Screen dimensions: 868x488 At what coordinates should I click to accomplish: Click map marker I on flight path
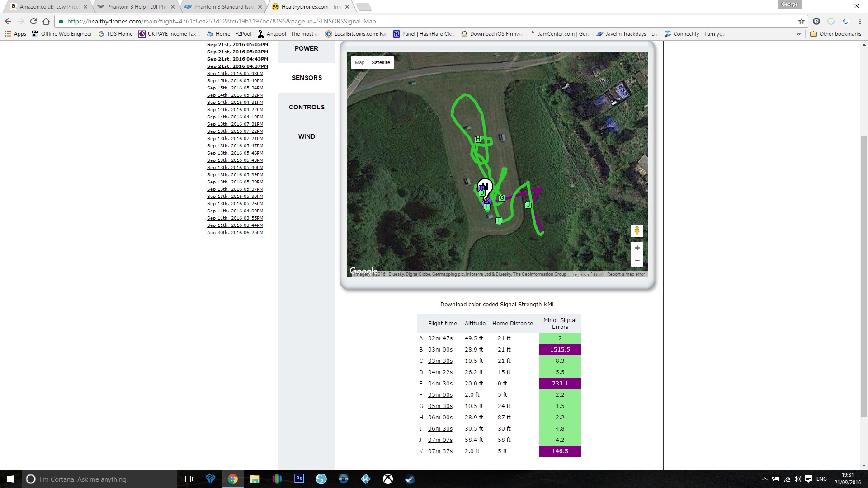tap(499, 221)
